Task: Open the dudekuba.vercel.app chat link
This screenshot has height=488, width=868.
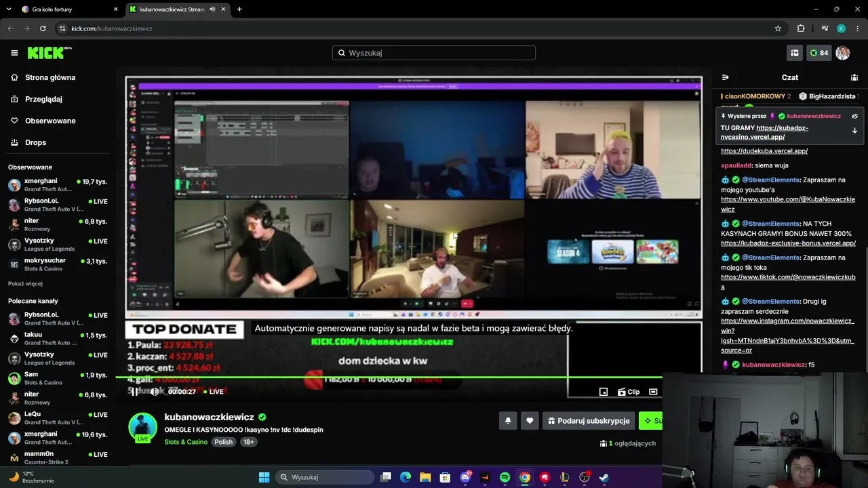Action: [764, 151]
